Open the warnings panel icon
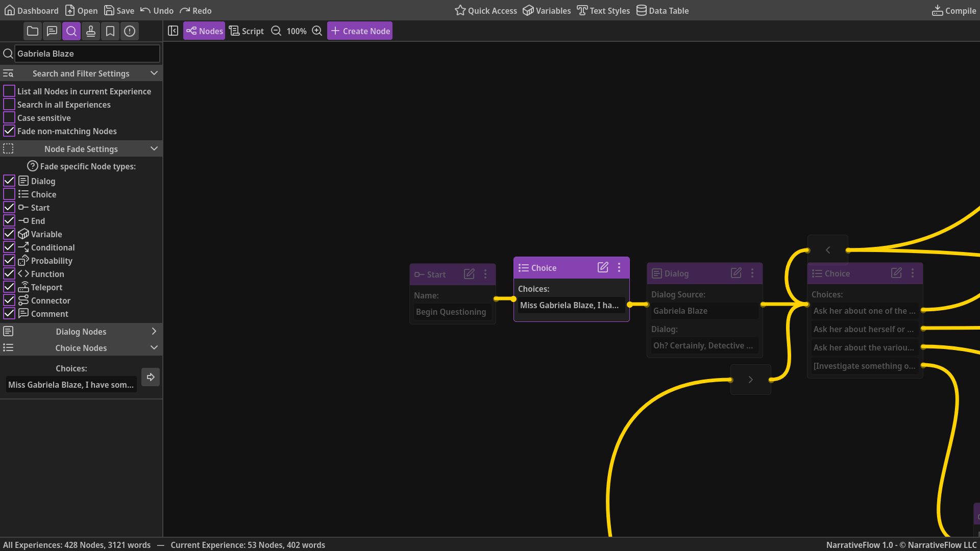980x551 pixels. click(x=130, y=31)
